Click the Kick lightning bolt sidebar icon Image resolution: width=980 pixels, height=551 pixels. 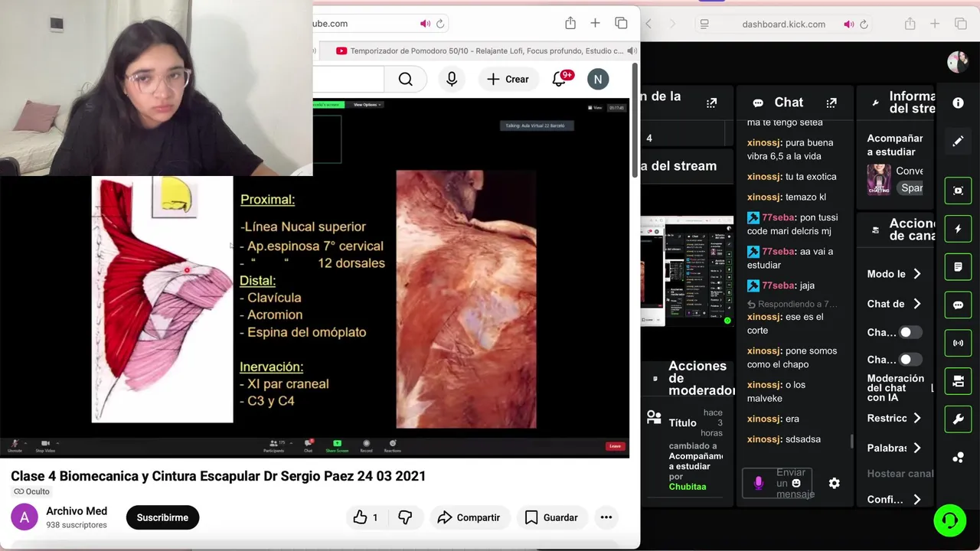pyautogui.click(x=958, y=229)
